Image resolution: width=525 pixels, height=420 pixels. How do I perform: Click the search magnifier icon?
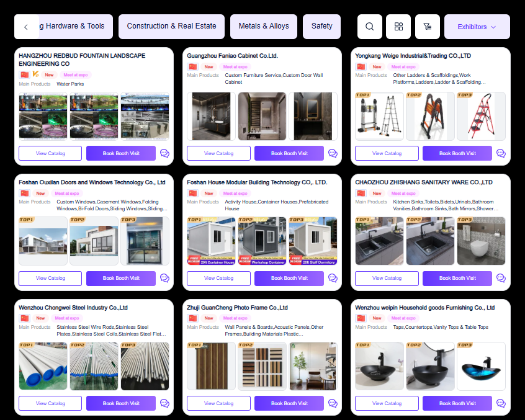point(370,27)
